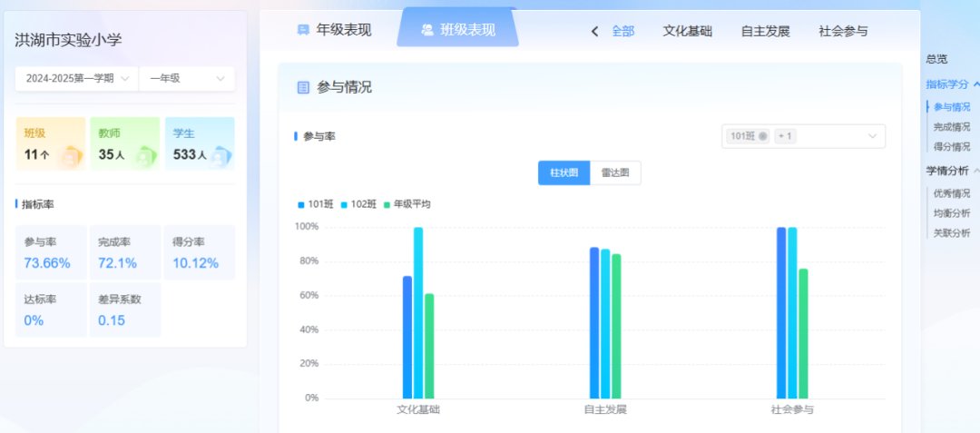
Task: Click the teacher icon in 教师 card
Action: click(145, 157)
